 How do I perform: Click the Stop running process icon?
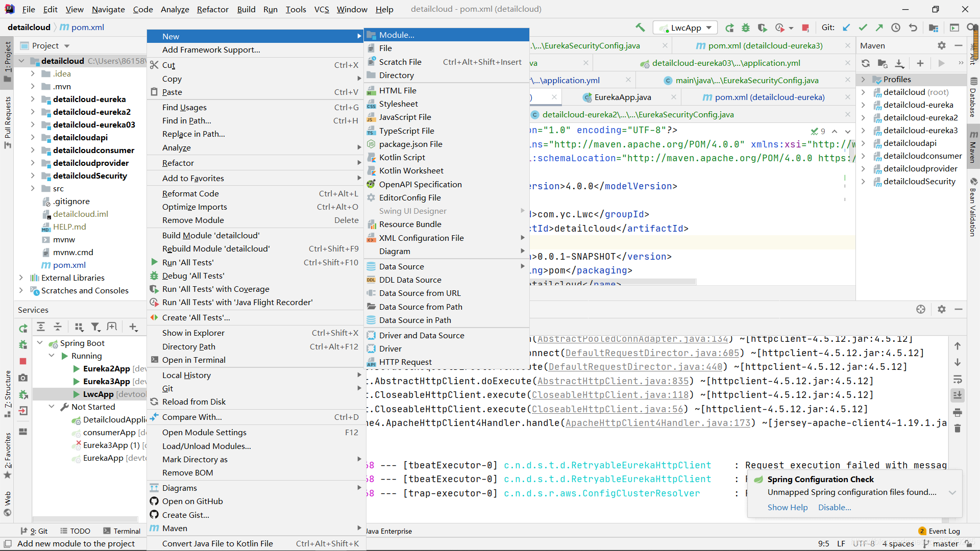point(805,27)
